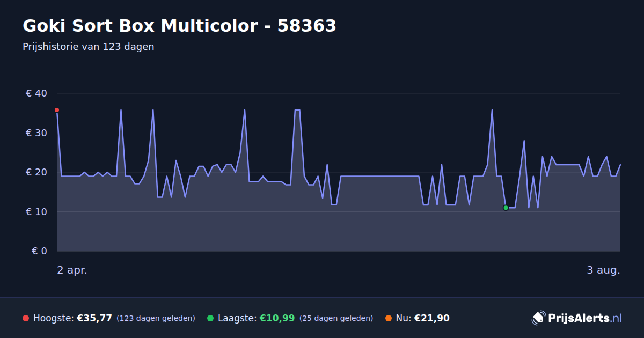The height and width of the screenshot is (338, 644).
Task: Click the 2 apr. start date label
Action: pyautogui.click(x=72, y=270)
